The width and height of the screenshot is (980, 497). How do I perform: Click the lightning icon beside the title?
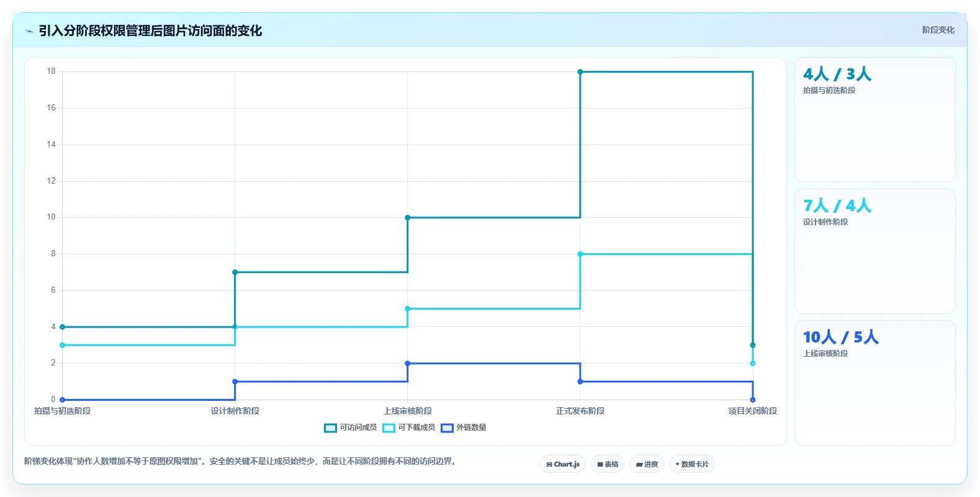pos(29,31)
